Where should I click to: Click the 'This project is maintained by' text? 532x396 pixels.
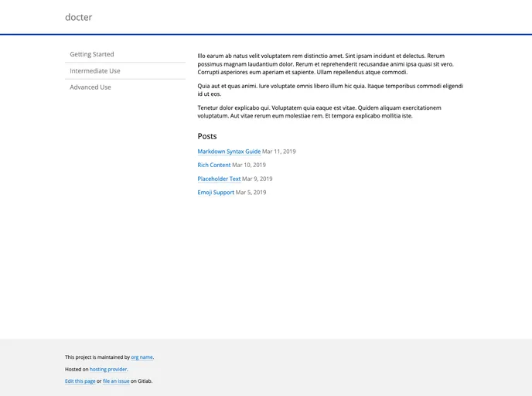pos(97,357)
